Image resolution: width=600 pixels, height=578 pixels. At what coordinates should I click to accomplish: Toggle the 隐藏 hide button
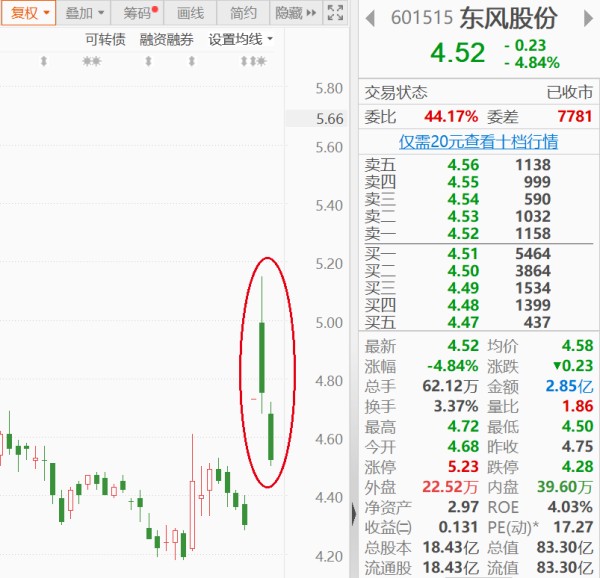point(288,13)
